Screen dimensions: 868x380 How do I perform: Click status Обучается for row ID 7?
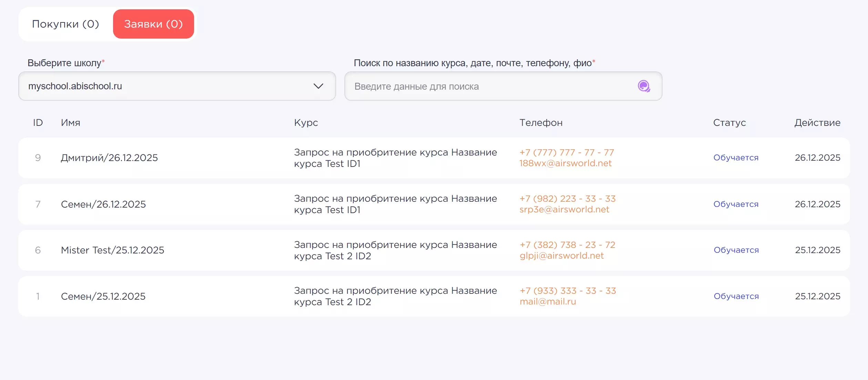tap(736, 204)
